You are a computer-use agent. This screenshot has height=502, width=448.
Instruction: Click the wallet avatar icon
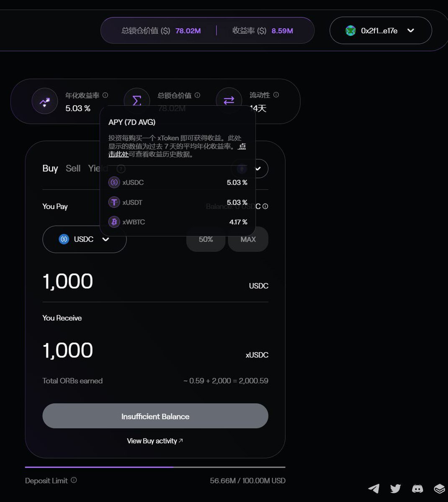[x=350, y=31]
